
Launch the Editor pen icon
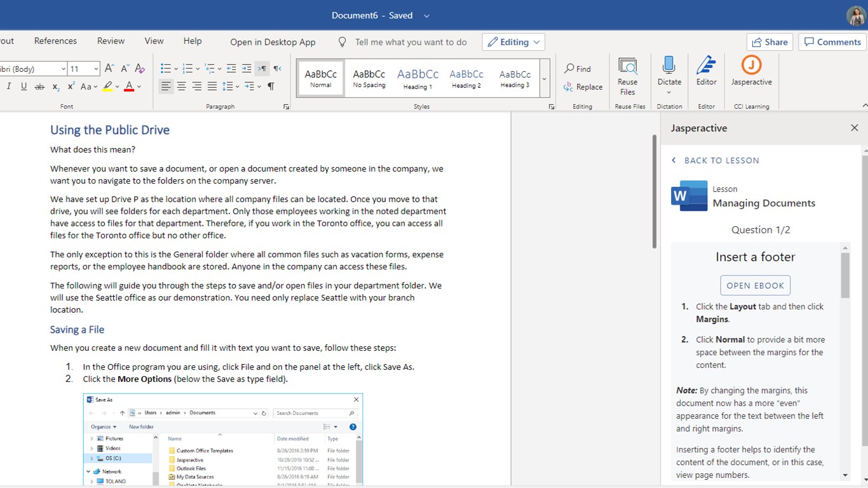pyautogui.click(x=706, y=70)
